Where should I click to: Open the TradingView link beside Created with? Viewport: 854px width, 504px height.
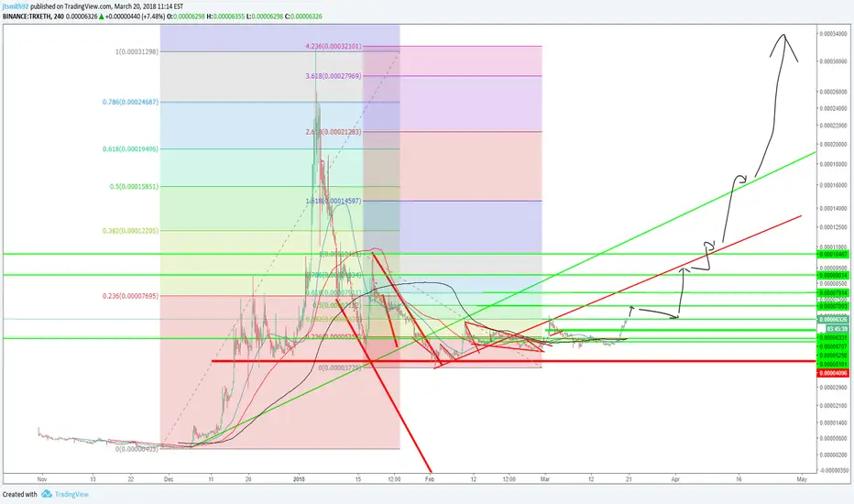(x=71, y=494)
